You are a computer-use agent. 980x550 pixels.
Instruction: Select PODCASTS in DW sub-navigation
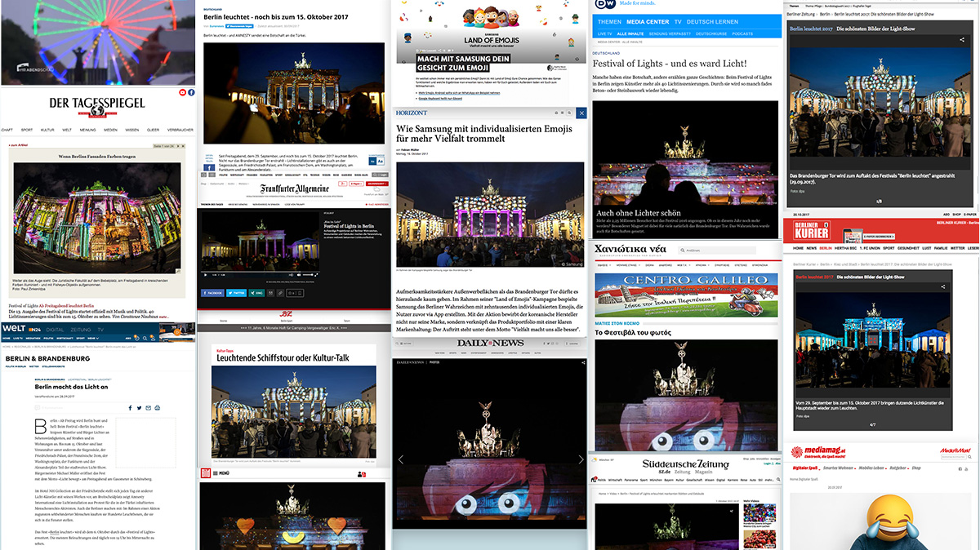click(742, 33)
